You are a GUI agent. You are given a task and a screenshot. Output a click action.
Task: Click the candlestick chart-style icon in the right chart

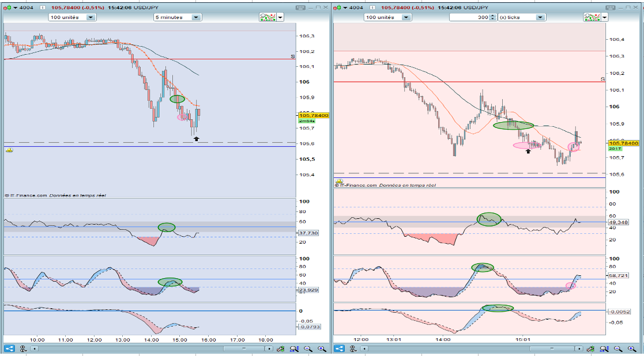pyautogui.click(x=338, y=7)
